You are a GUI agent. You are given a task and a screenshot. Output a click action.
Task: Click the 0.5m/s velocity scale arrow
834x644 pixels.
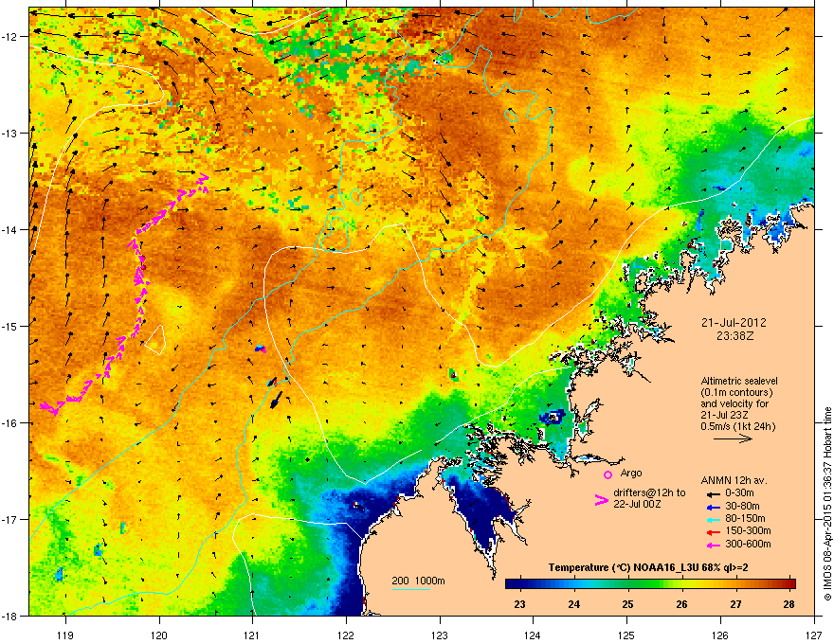733,438
